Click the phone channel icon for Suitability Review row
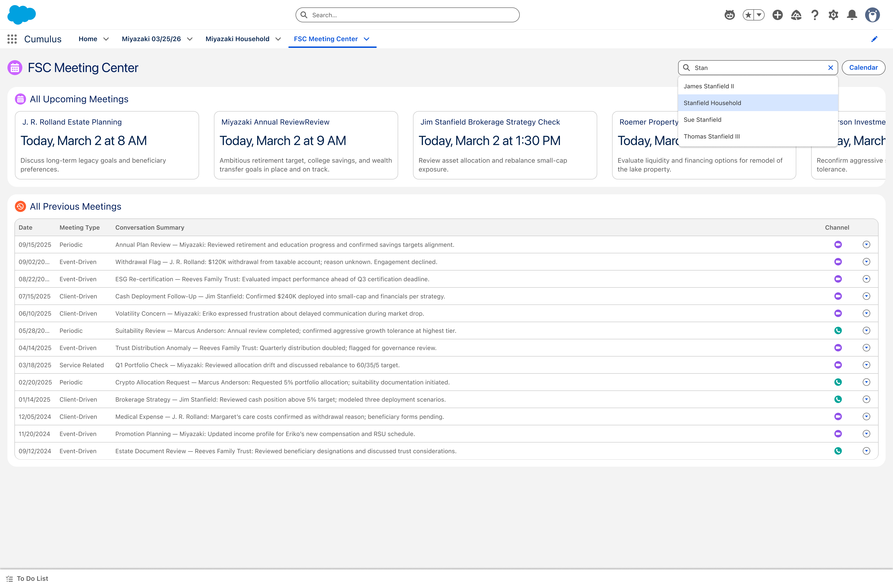The image size is (893, 588). pos(838,330)
